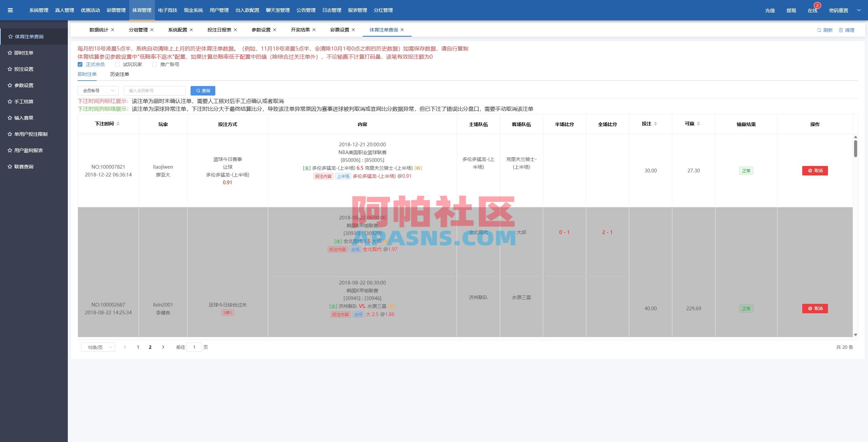Viewport: 868px width, 442px height.
Task: Open the 在线 notification badge
Action: pos(817,6)
